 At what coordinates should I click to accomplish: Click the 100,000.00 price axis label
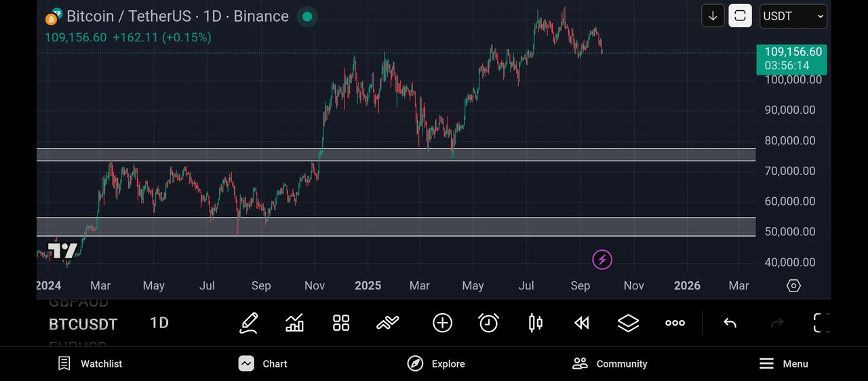tap(793, 79)
